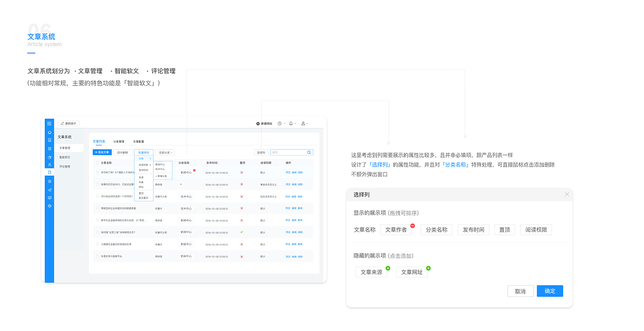Click the 新建网站 icon in the header

click(x=258, y=123)
